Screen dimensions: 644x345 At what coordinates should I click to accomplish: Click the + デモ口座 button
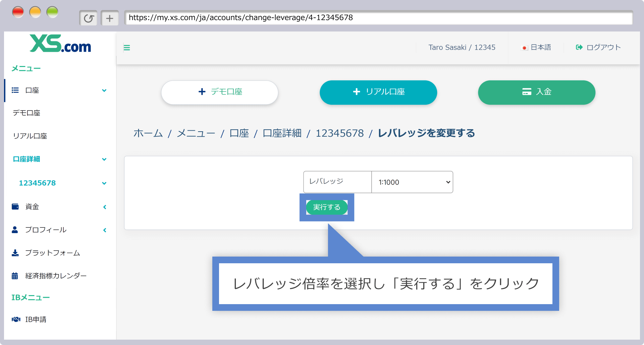click(x=220, y=92)
